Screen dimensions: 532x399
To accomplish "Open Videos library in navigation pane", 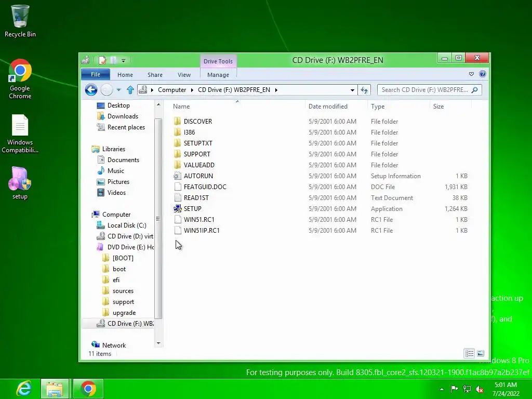I will [116, 192].
